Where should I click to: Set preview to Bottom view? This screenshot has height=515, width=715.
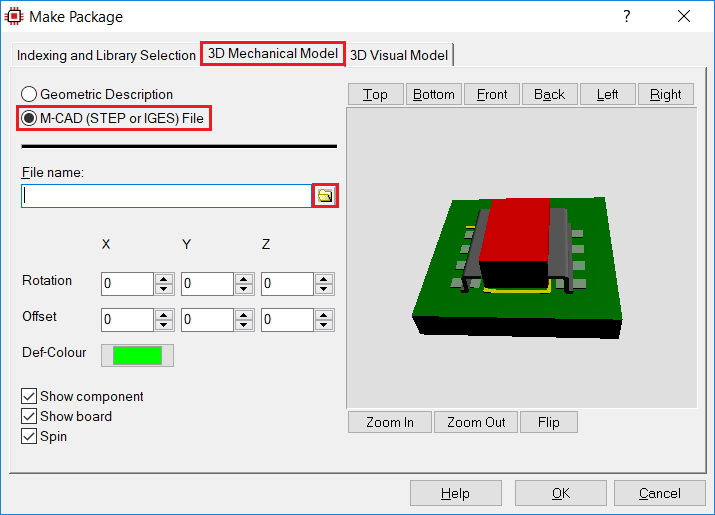[x=434, y=94]
